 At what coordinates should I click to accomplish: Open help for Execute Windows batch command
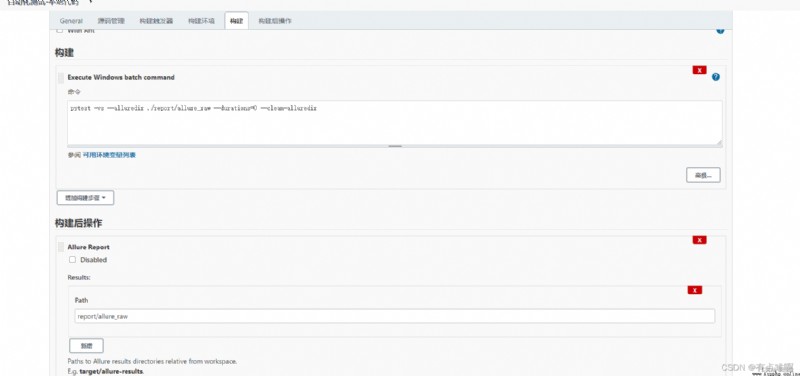click(x=716, y=77)
